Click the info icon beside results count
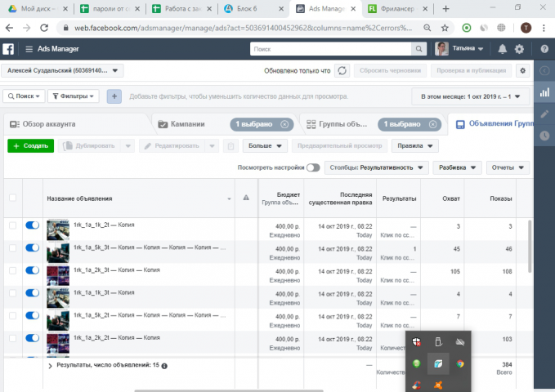This screenshot has width=555, height=392. point(164,366)
